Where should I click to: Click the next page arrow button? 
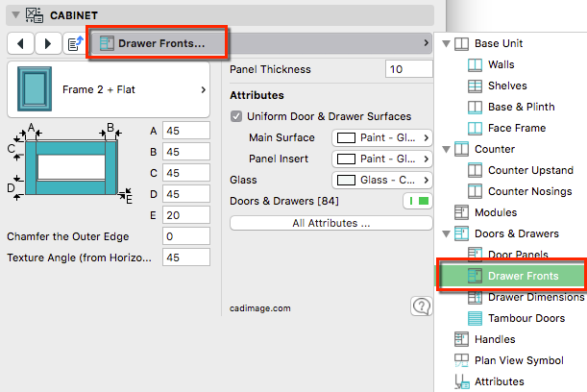(x=47, y=43)
